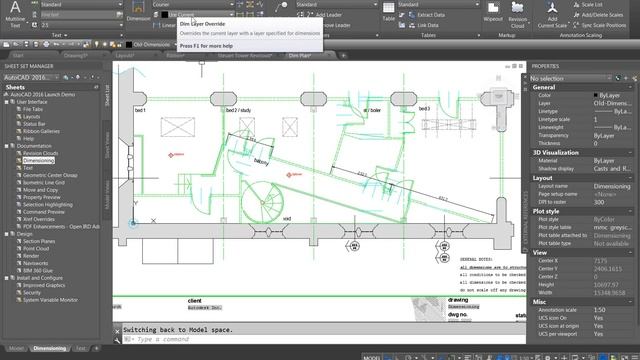Click Link Data
The width and height of the screenshot is (640, 360).
423,25
